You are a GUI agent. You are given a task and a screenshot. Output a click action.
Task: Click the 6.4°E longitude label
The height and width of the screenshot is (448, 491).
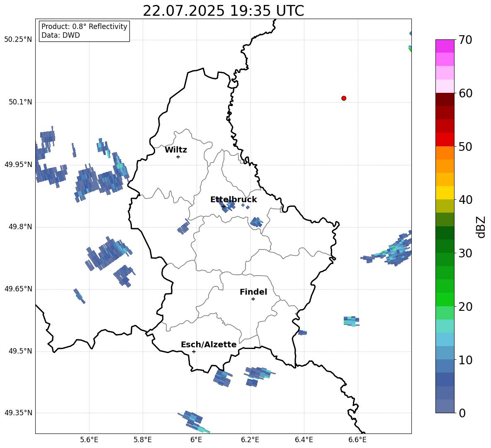pos(304,440)
